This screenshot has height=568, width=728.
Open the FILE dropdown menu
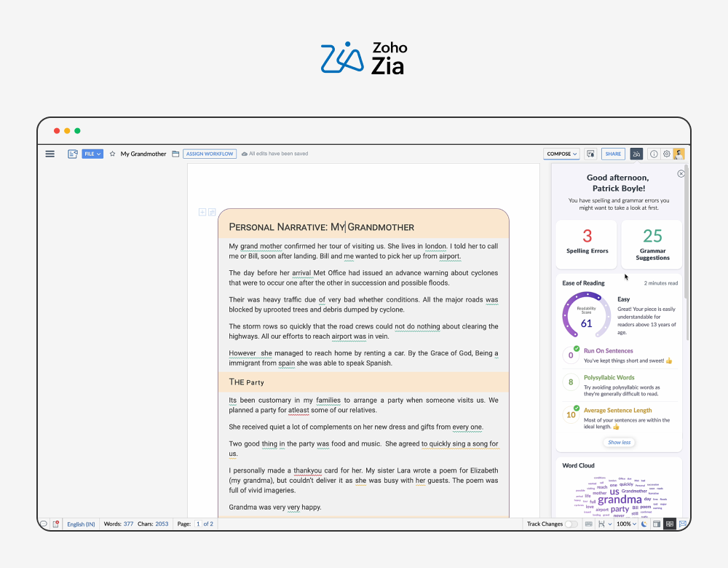tap(92, 154)
